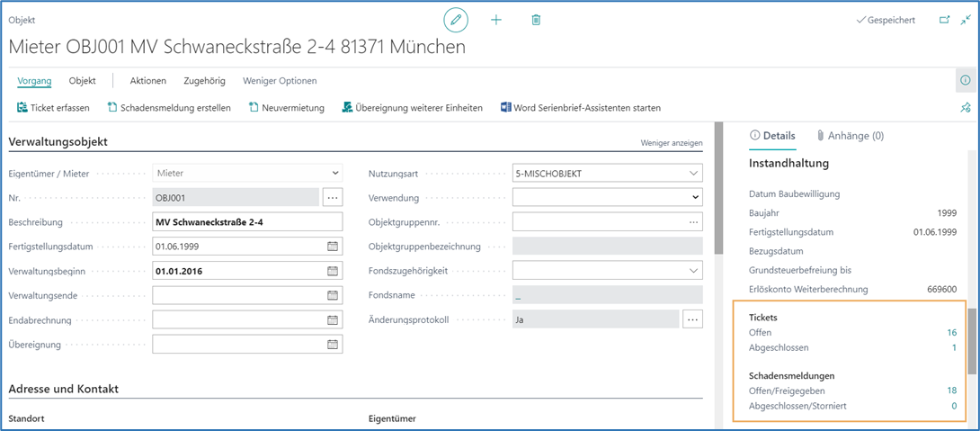
Task: Click Ticket erfassen action
Action: [x=53, y=108]
